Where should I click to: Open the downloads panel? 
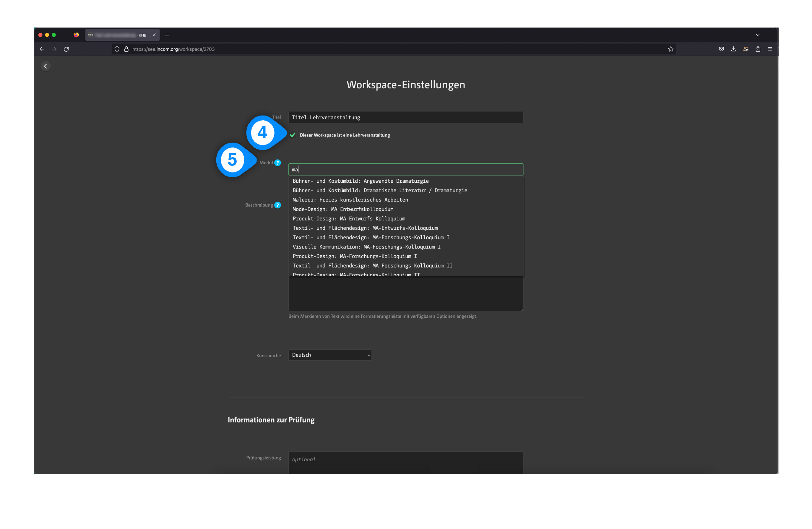coord(733,49)
